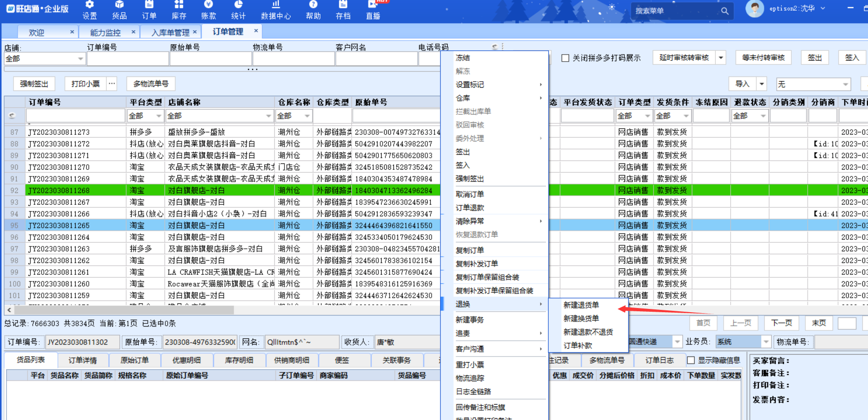
Task: Enable 关闭拼多多打码展示 checkbox
Action: [x=565, y=58]
